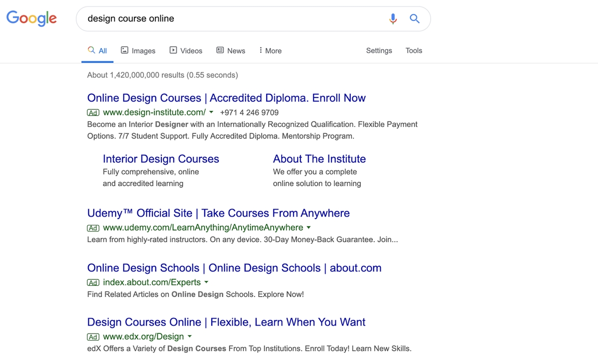Expand dropdown arrow next to index.about.com/Experts
The width and height of the screenshot is (598, 364).
click(x=206, y=282)
